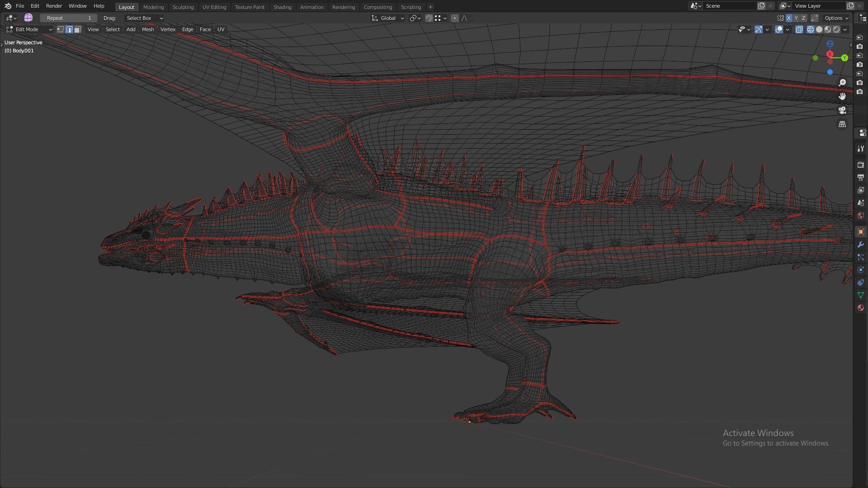Open the Tool properties tab
The image size is (868, 488).
click(x=861, y=149)
